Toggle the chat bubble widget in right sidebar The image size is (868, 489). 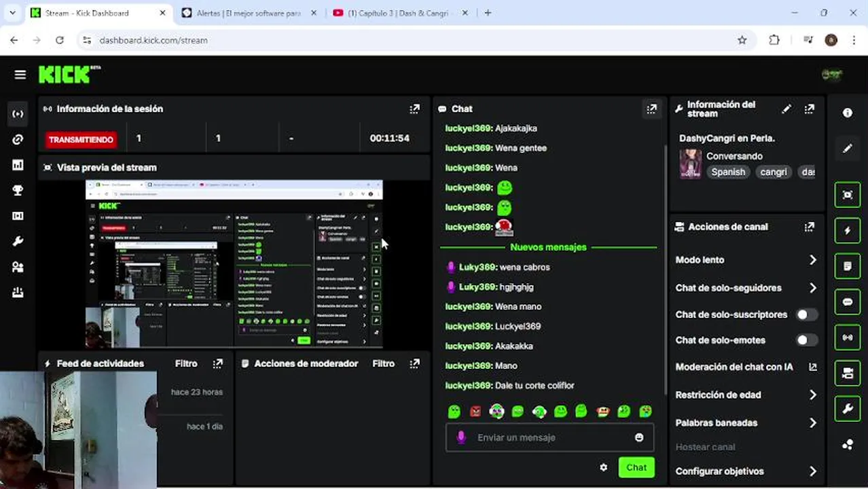[x=848, y=302]
